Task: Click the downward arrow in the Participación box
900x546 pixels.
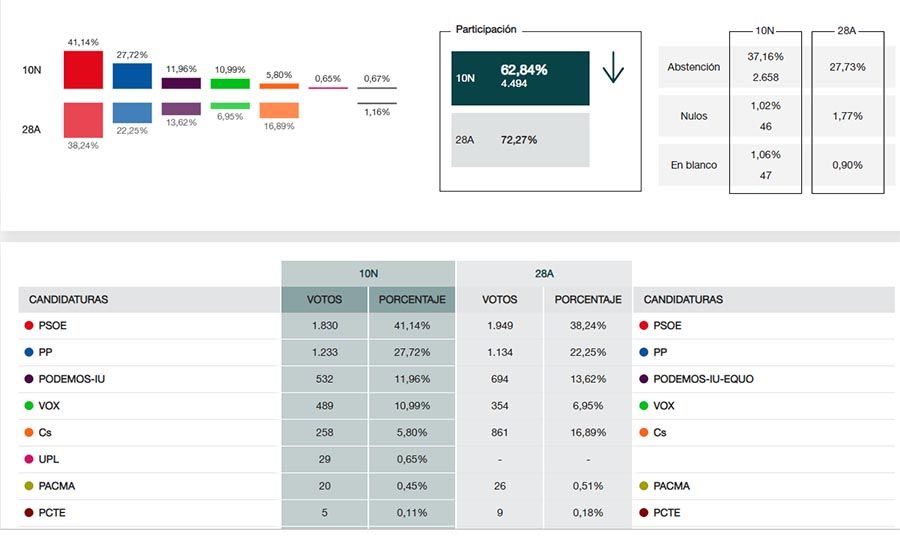Action: (x=613, y=69)
